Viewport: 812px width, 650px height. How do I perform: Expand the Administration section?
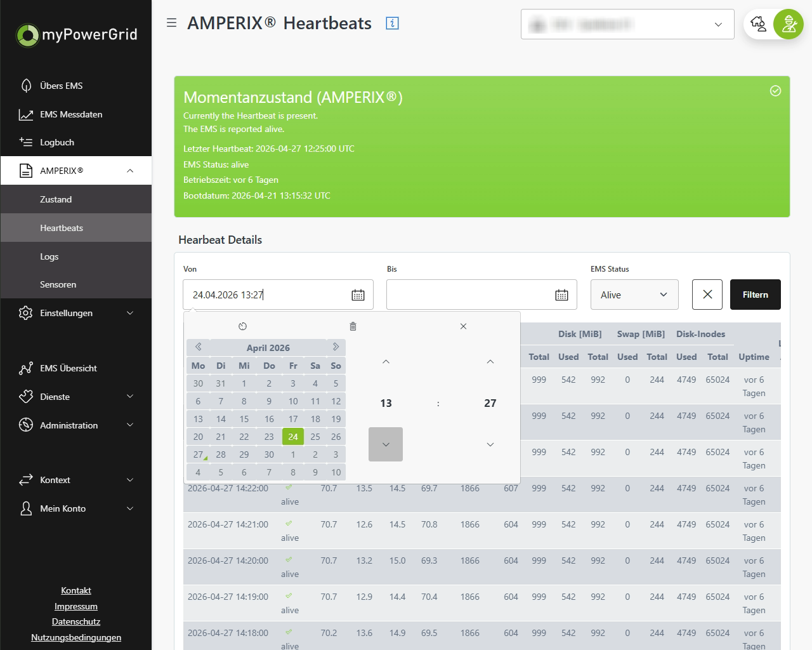pyautogui.click(x=76, y=425)
